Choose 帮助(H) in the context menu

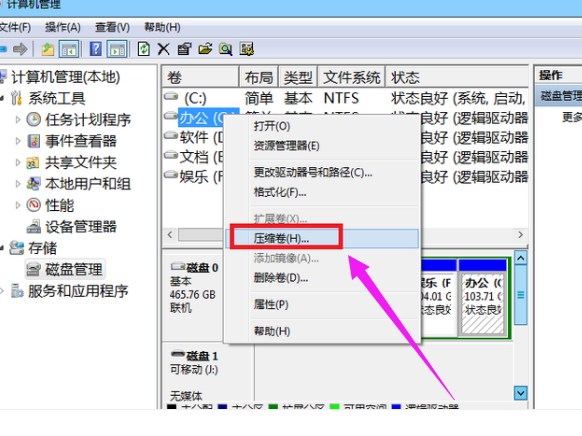[272, 331]
